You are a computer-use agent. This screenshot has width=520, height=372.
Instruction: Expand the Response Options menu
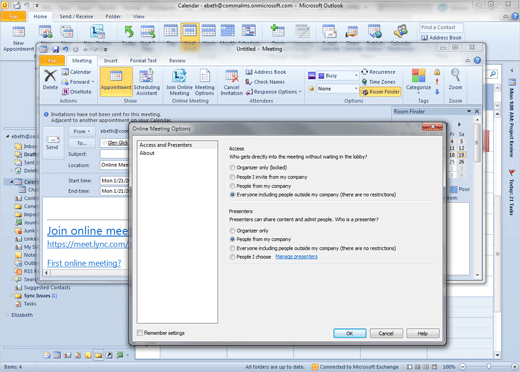pos(274,92)
